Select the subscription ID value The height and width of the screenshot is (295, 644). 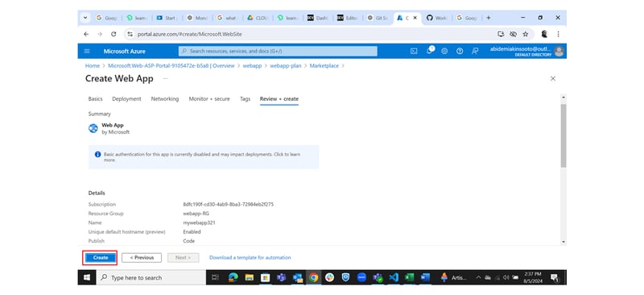[229, 204]
